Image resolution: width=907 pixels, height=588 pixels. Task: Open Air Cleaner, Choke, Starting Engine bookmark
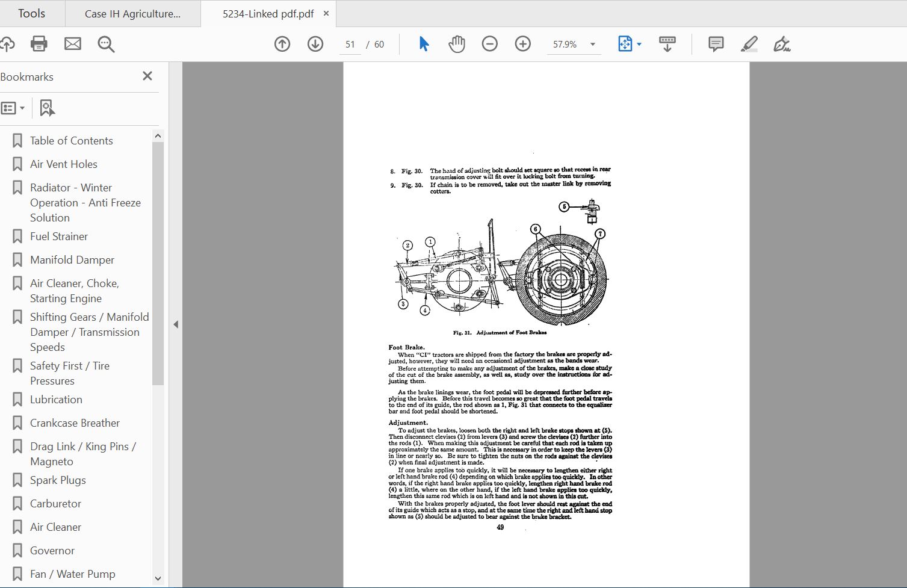75,291
